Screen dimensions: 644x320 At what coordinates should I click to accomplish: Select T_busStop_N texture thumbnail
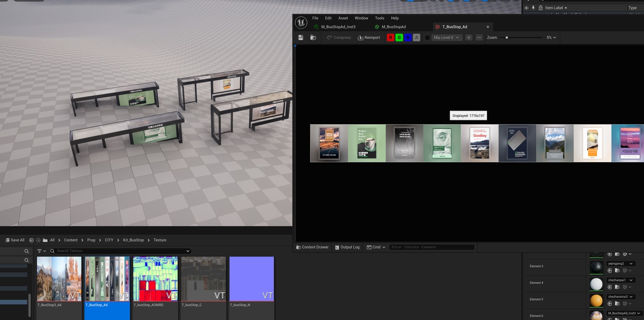click(251, 279)
